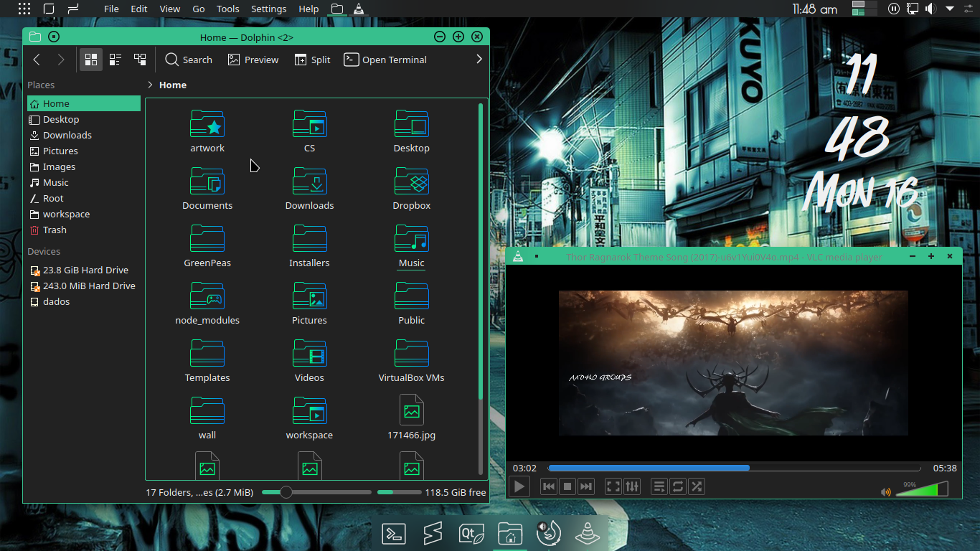Viewport: 980px width, 551px height.
Task: Expand Dolphin toolbar overflow chevron
Action: click(x=479, y=60)
